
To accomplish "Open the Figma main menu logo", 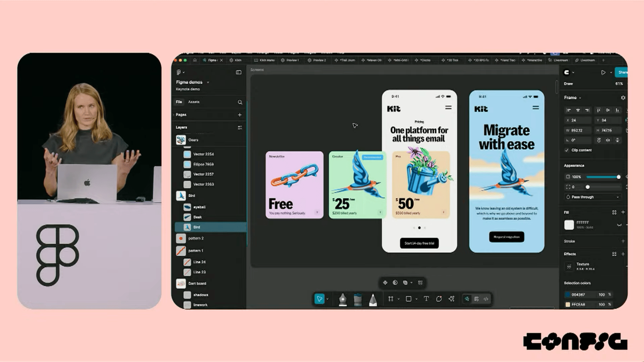I will 179,72.
